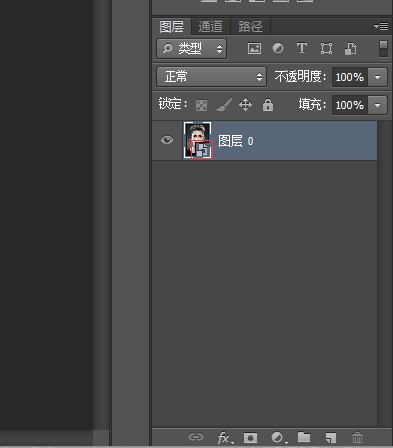Hide 图层 0 with the eye icon
393x448 pixels.
pyautogui.click(x=167, y=140)
